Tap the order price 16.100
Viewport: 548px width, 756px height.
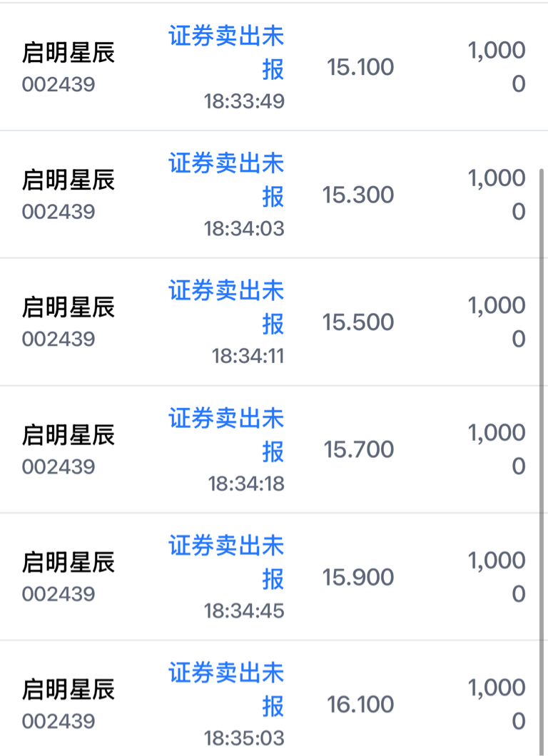coord(360,705)
